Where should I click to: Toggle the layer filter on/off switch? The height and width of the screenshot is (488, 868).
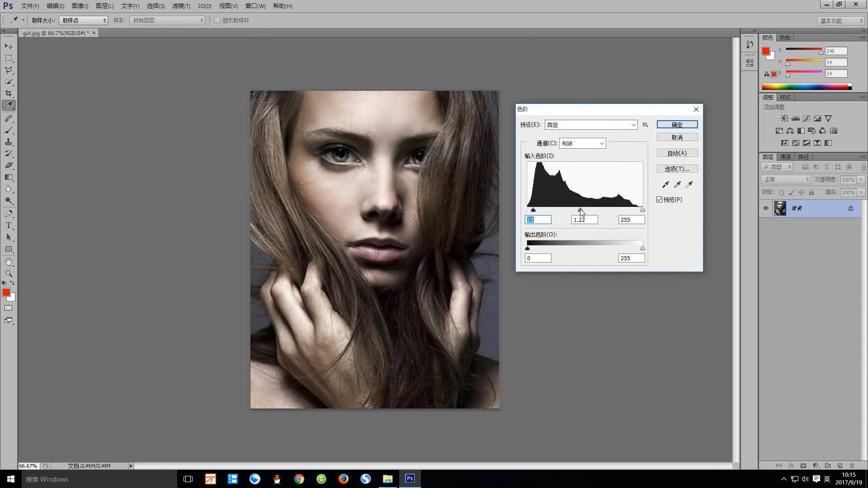pyautogui.click(x=863, y=167)
